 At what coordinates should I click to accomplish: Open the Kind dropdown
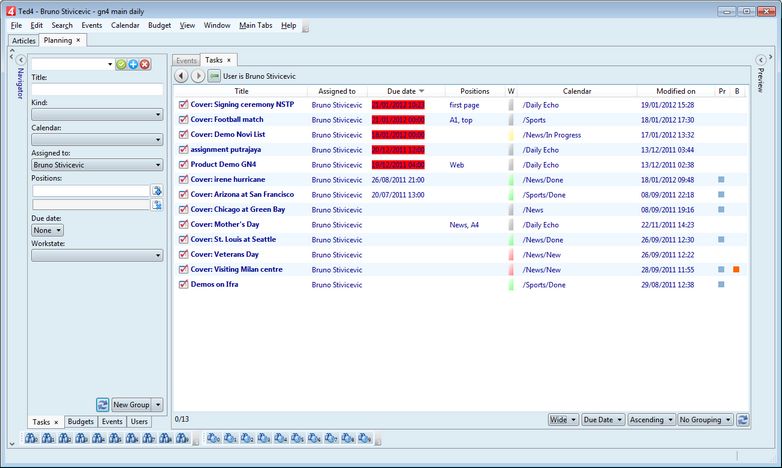pyautogui.click(x=97, y=114)
